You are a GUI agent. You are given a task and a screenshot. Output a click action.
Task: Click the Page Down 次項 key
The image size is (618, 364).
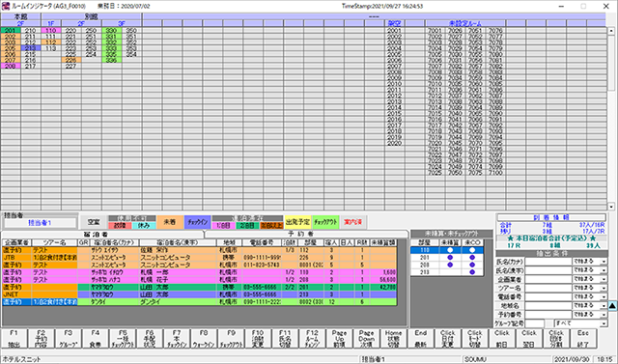[x=367, y=339]
